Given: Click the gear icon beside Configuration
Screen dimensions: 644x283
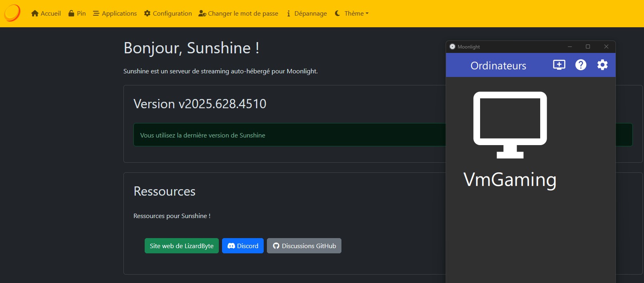Looking at the screenshot, I should click(x=147, y=14).
